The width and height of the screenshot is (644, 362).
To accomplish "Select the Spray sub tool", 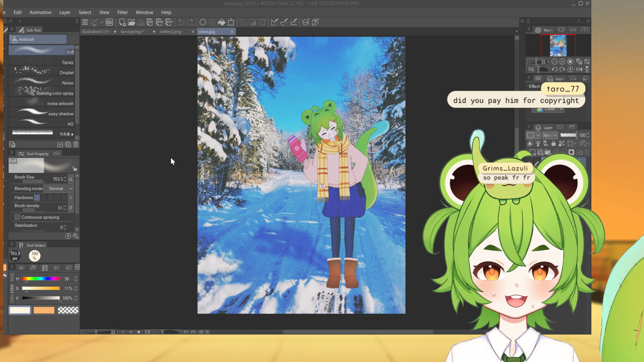I will 42,61.
